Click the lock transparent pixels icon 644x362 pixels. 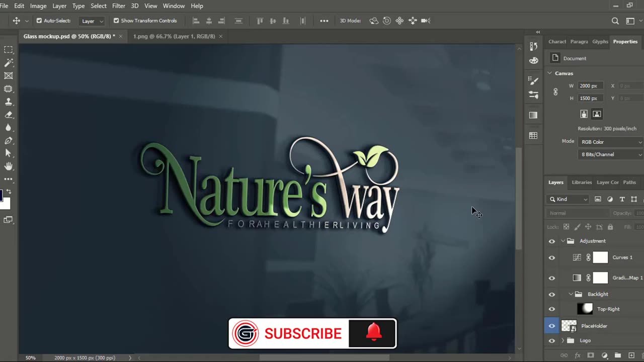point(566,227)
